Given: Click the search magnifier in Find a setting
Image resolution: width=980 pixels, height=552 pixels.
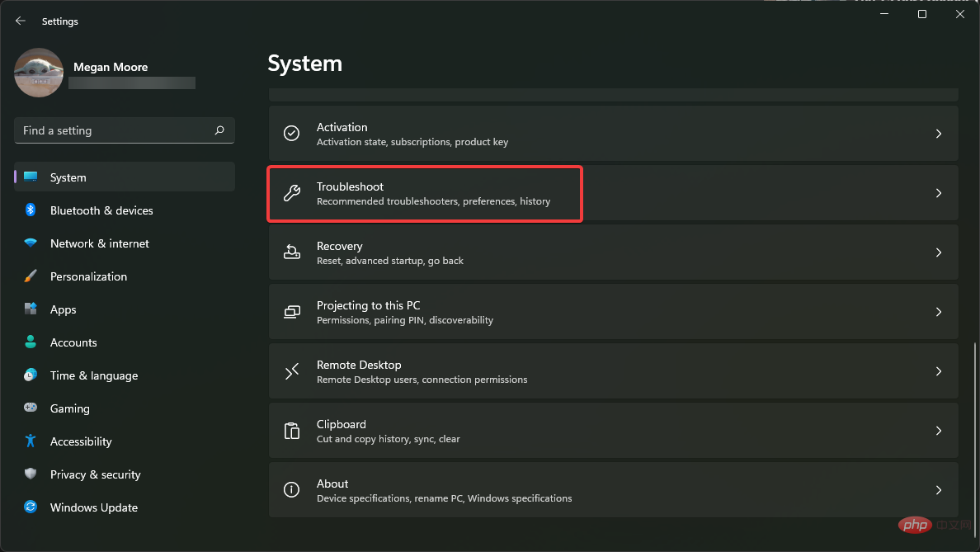Looking at the screenshot, I should click(x=219, y=130).
